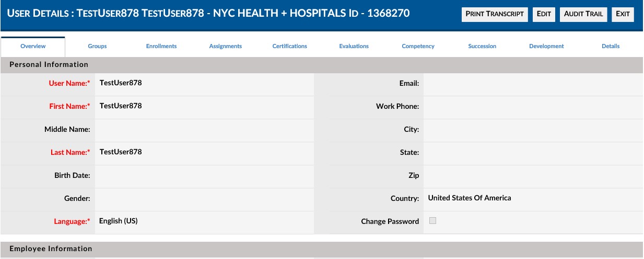Exit the User Details page
The image size is (644, 259).
[x=623, y=14]
